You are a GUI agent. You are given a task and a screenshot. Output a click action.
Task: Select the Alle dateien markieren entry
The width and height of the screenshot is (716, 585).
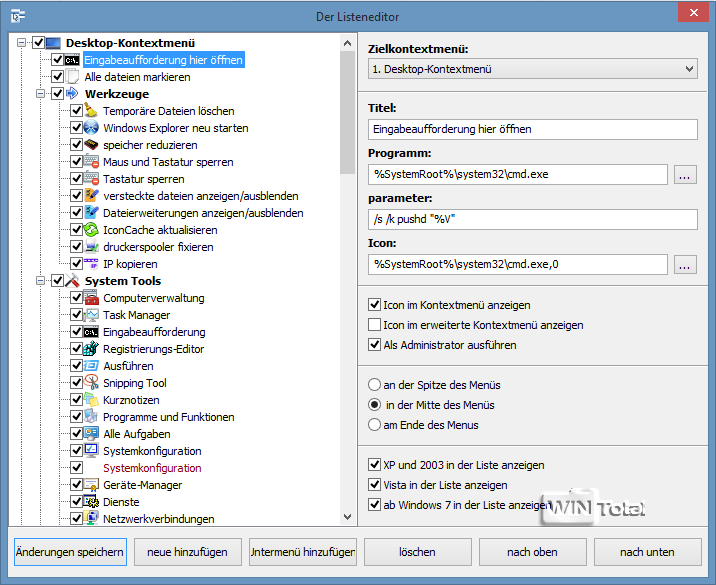tap(137, 77)
